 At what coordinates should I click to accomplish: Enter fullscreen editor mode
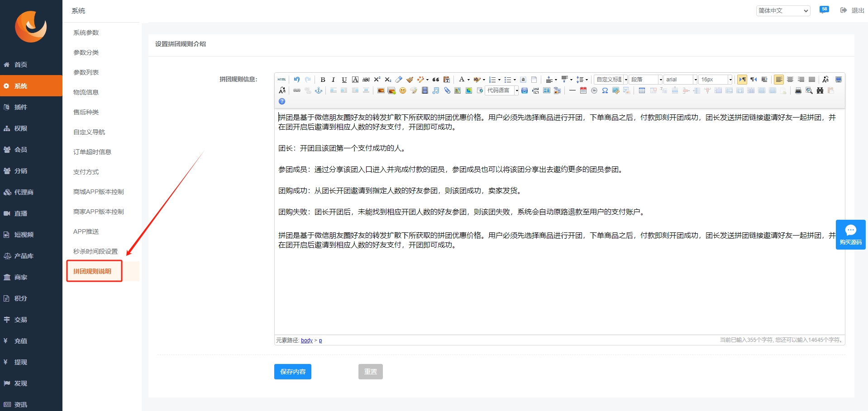[839, 80]
